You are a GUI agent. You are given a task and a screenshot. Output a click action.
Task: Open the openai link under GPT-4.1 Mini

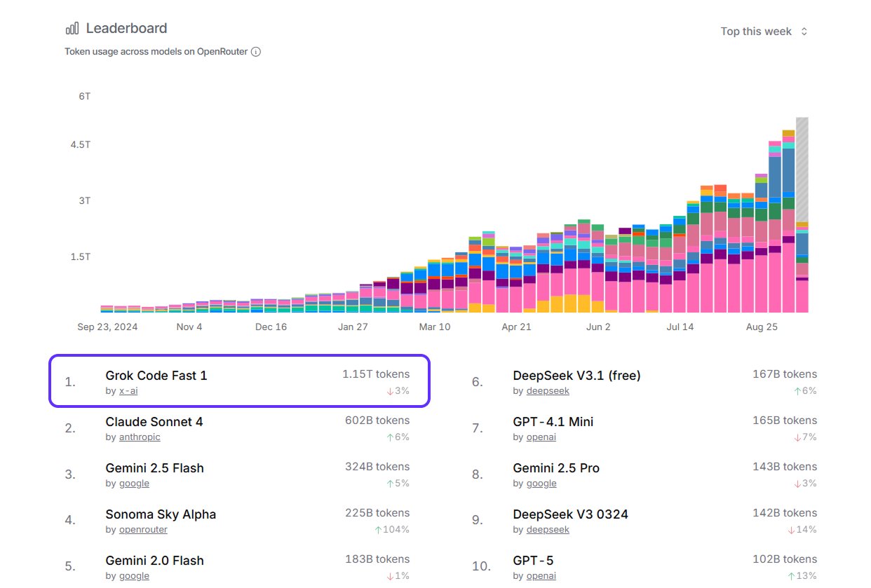pos(541,437)
